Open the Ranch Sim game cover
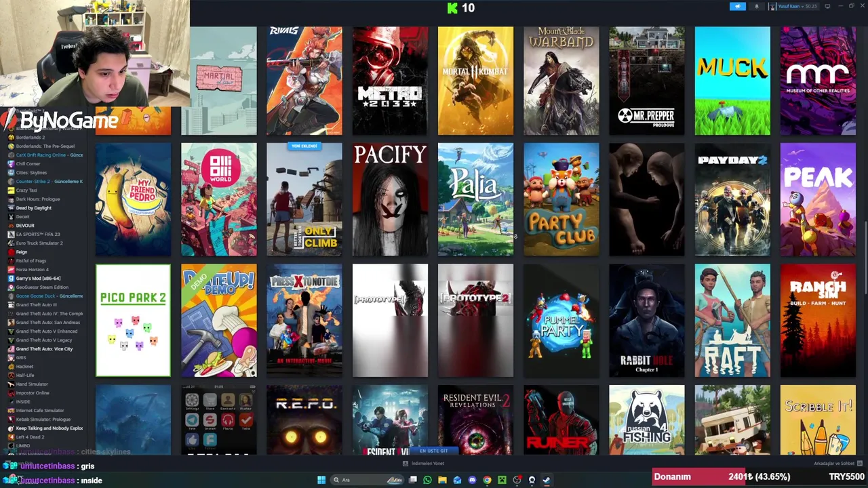 pyautogui.click(x=818, y=321)
